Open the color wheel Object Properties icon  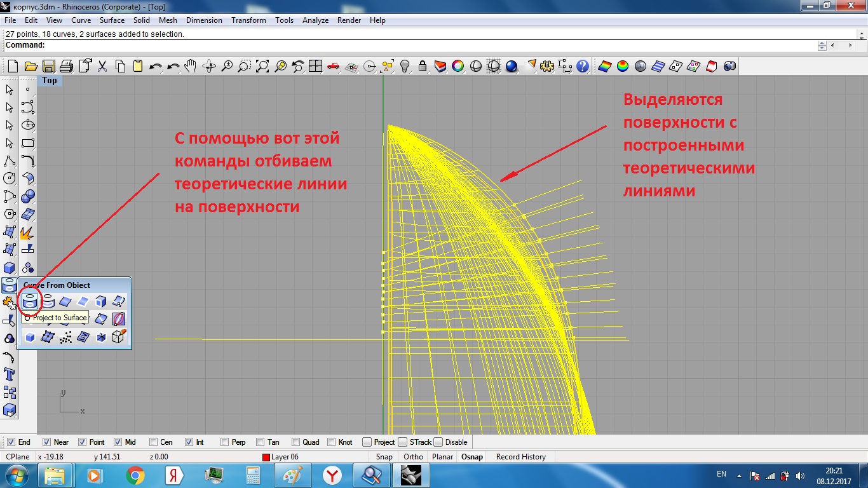[458, 66]
